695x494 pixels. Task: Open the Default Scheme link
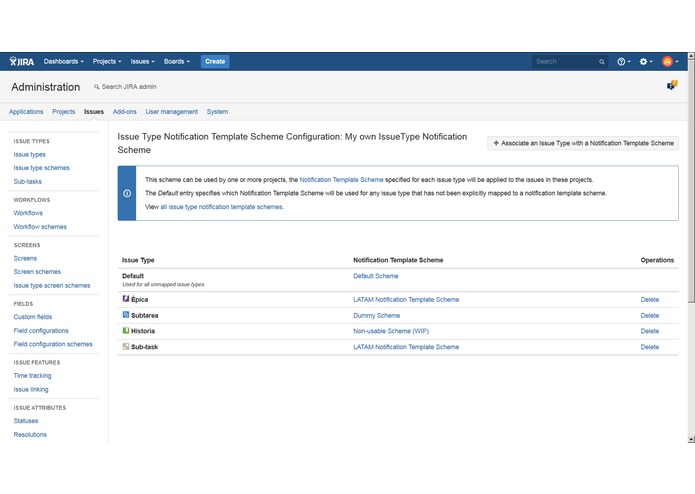coord(375,276)
